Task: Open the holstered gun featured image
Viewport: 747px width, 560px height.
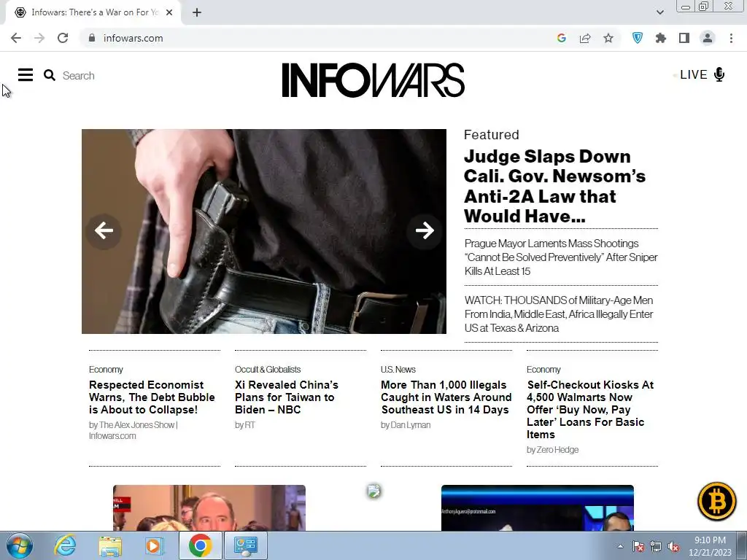Action: point(264,231)
